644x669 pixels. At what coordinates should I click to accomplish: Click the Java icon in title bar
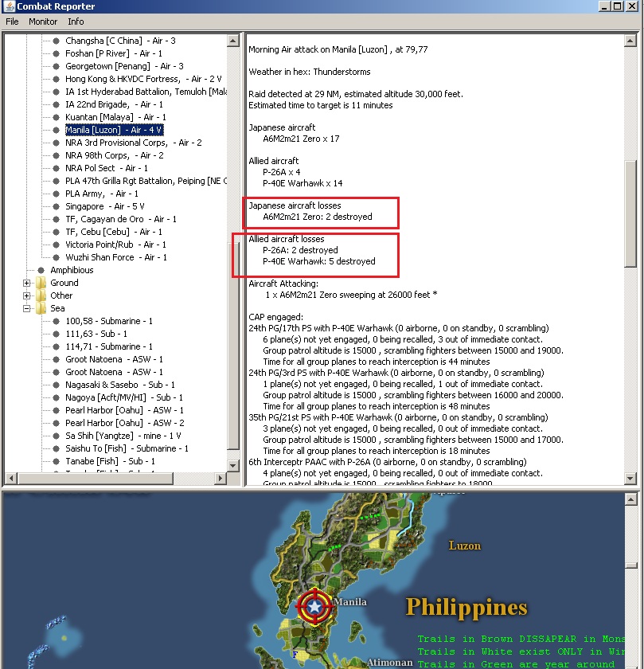[9, 6]
